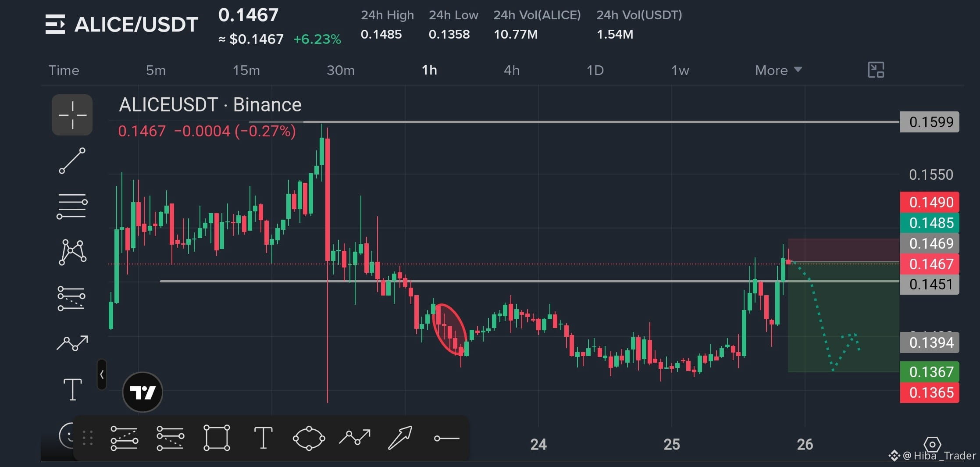Select the zigzag arrow path tool in sidebar
The width and height of the screenshot is (980, 467).
[x=72, y=343]
